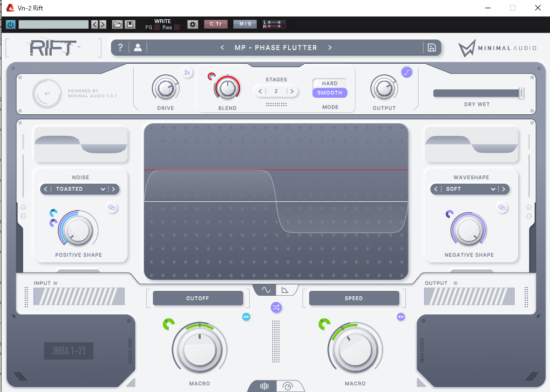This screenshot has height=392, width=550.
Task: Toggle blue bipolar arrows icon for Cutoff macro
Action: point(246,317)
